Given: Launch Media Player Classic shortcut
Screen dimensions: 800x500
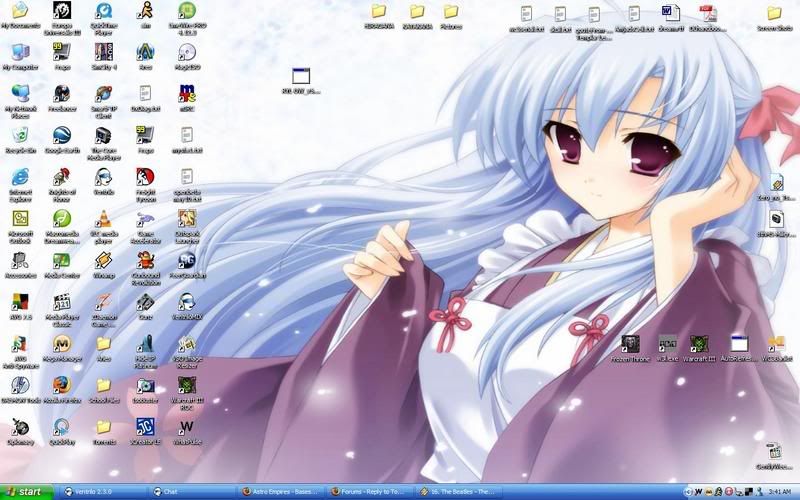Looking at the screenshot, I should point(61,303).
